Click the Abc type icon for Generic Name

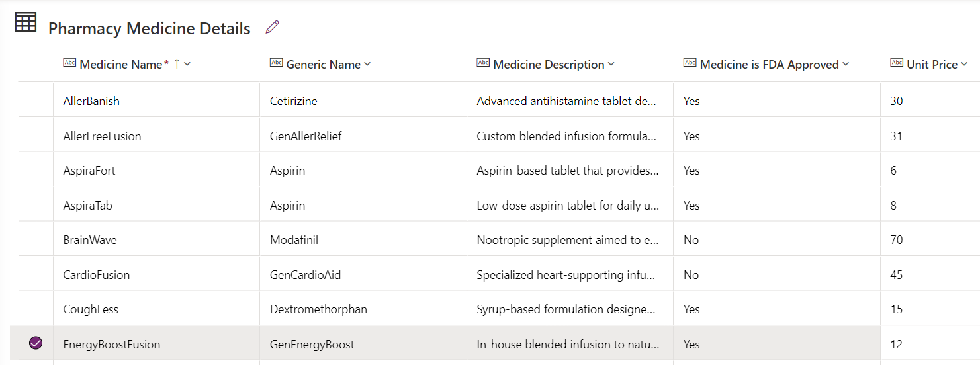coord(277,63)
